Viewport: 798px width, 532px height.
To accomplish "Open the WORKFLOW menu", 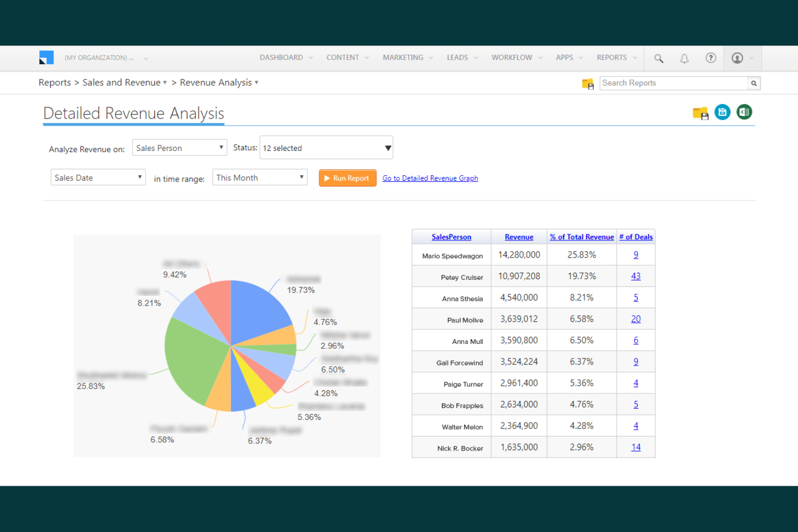I will (511, 58).
